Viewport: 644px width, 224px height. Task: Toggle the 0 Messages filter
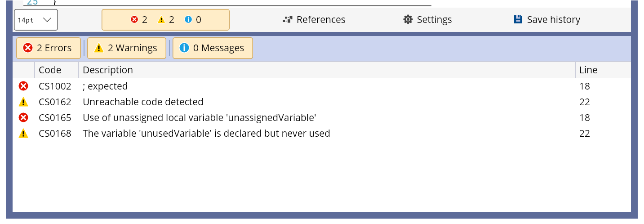(x=213, y=48)
